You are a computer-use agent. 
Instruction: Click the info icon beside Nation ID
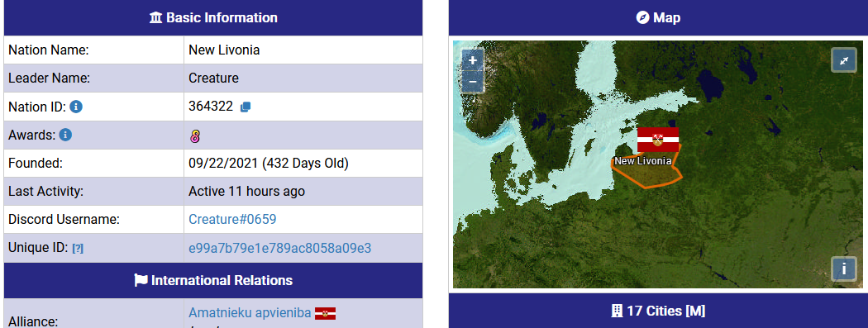pyautogui.click(x=76, y=107)
